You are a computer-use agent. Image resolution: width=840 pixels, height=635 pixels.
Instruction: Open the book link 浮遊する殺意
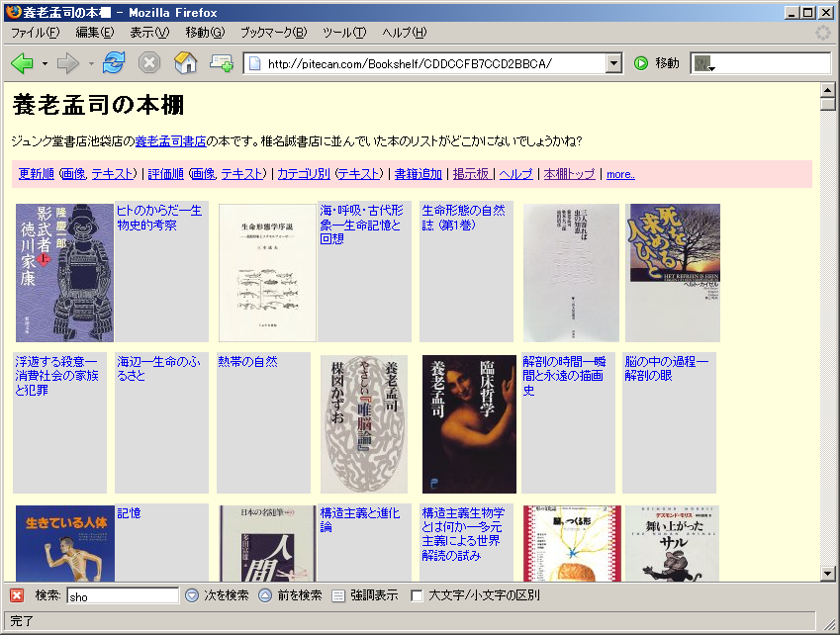56,376
